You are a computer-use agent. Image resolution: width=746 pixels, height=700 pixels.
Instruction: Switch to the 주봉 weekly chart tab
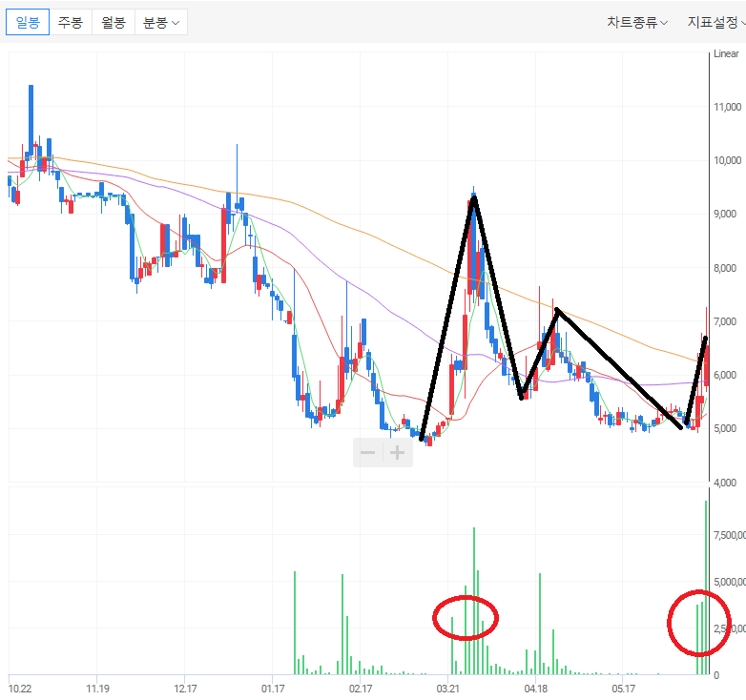(71, 22)
